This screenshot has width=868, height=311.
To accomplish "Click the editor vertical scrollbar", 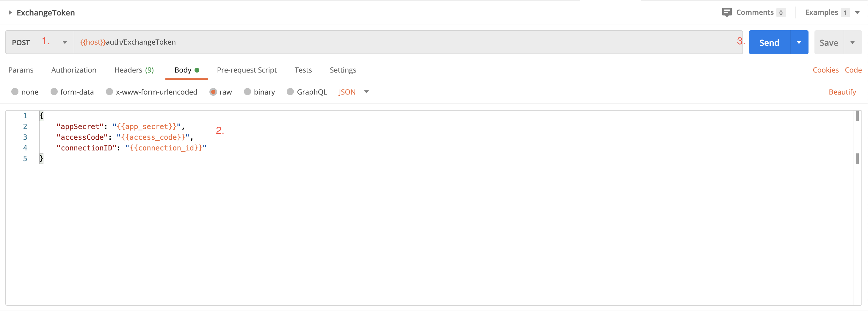I will click(x=857, y=208).
